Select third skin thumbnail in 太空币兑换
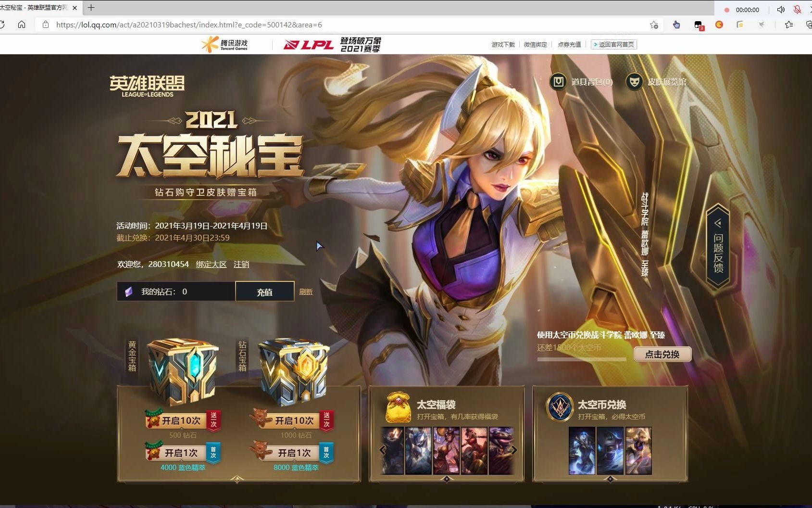 click(x=638, y=451)
